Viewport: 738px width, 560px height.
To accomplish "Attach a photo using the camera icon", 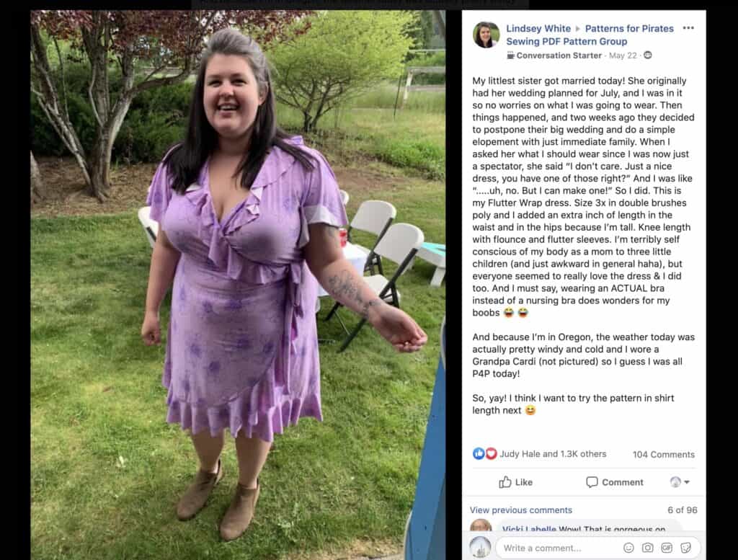I will pyautogui.click(x=648, y=548).
